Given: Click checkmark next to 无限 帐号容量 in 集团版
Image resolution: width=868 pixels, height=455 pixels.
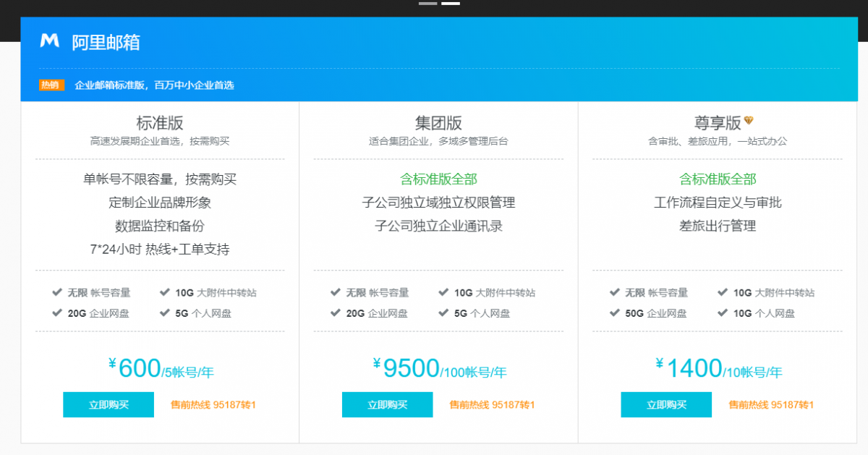Looking at the screenshot, I should click(x=336, y=292).
